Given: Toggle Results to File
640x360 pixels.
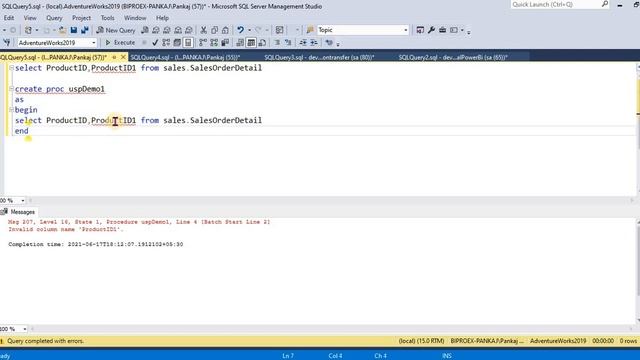Looking at the screenshot, I should tap(262, 42).
